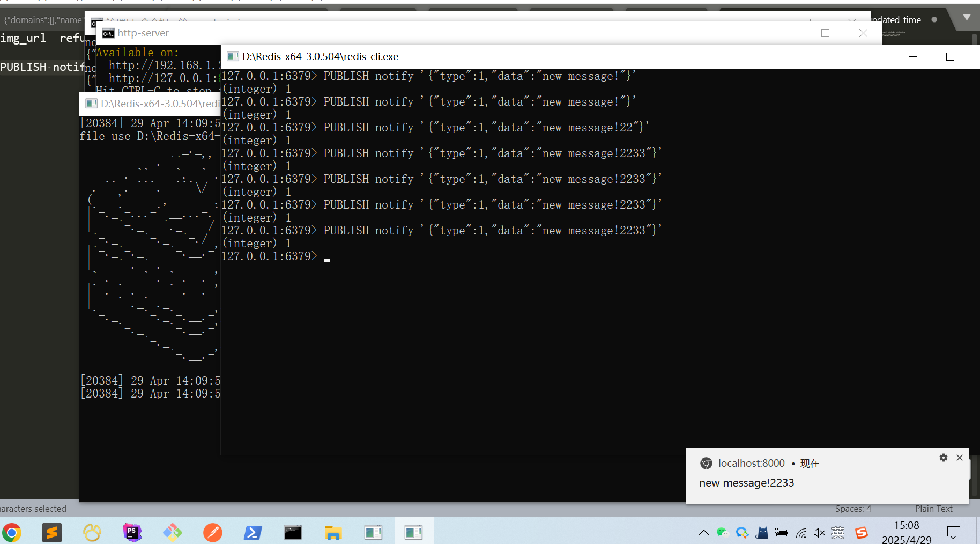Open Sublime Text via its taskbar icon
This screenshot has height=544, width=980.
pyautogui.click(x=52, y=533)
